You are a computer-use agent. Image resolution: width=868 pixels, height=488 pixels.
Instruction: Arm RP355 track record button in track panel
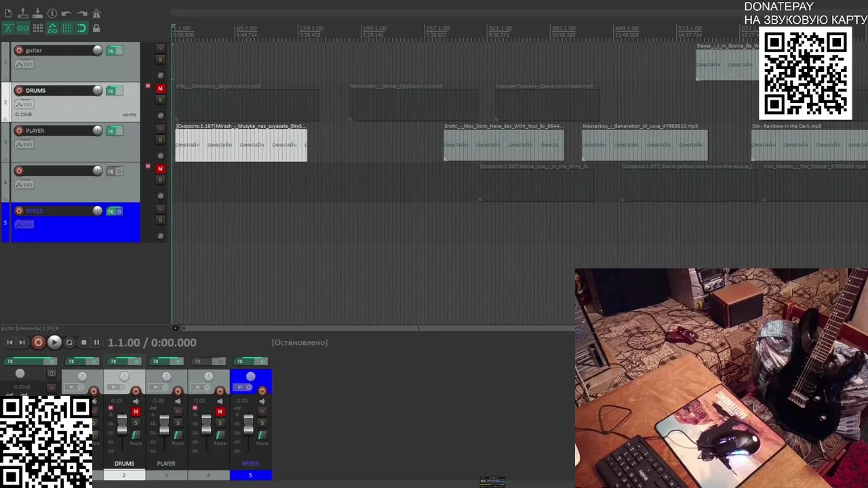click(x=19, y=211)
